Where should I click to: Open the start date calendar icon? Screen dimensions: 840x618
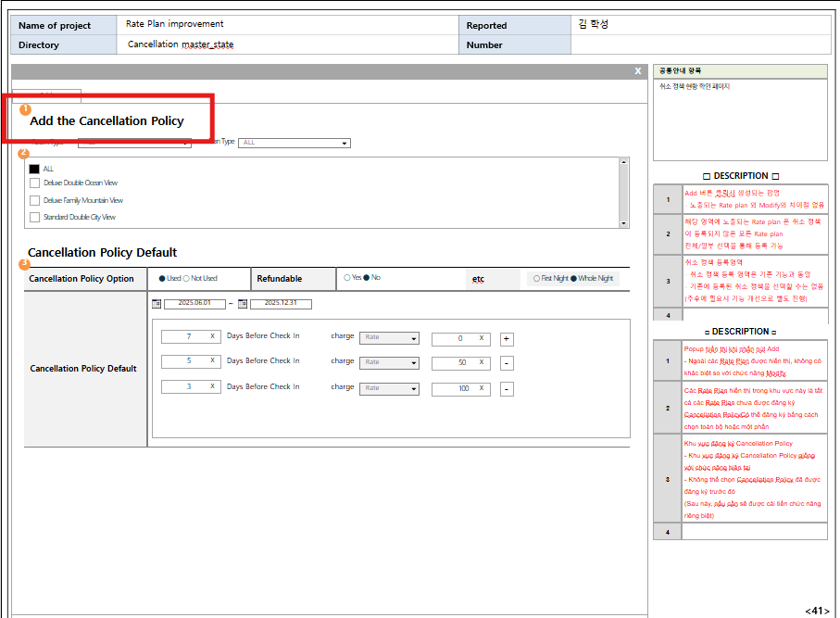click(157, 303)
